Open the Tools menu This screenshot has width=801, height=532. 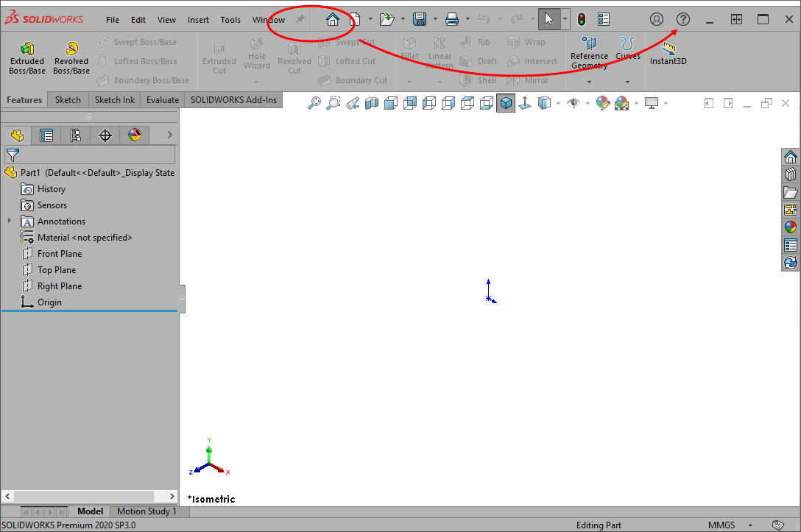coord(230,20)
